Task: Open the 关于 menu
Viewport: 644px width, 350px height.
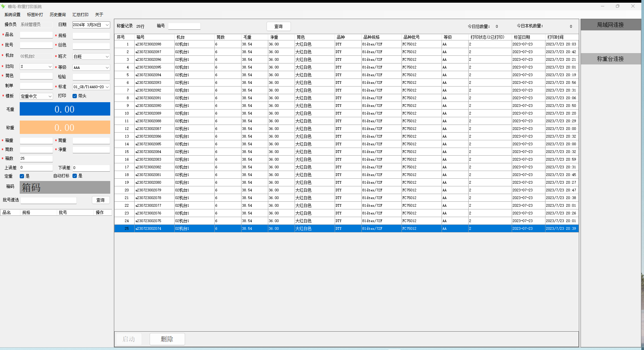Action: (99, 15)
